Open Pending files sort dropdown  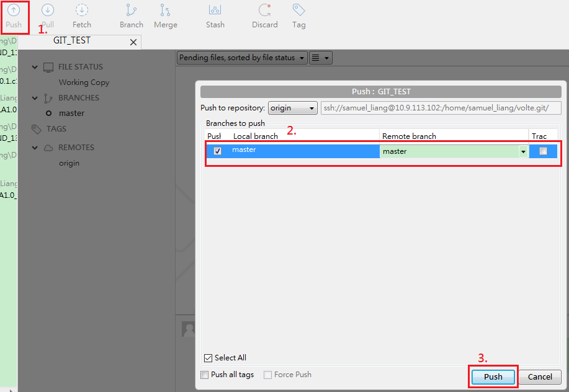point(242,58)
